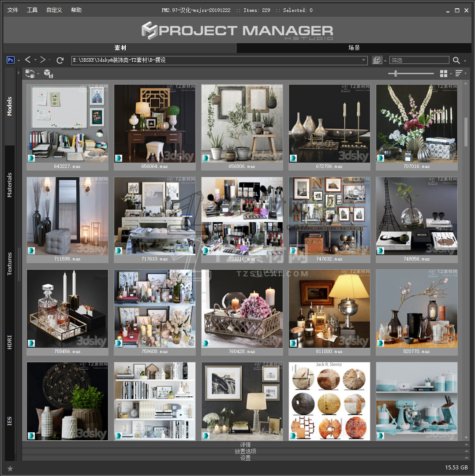Select the 643227.max thumbnail
The height and width of the screenshot is (476, 475).
click(67, 127)
